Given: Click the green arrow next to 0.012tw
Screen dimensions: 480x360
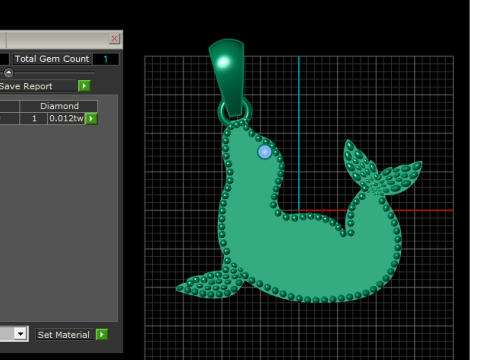Looking at the screenshot, I should coord(91,119).
